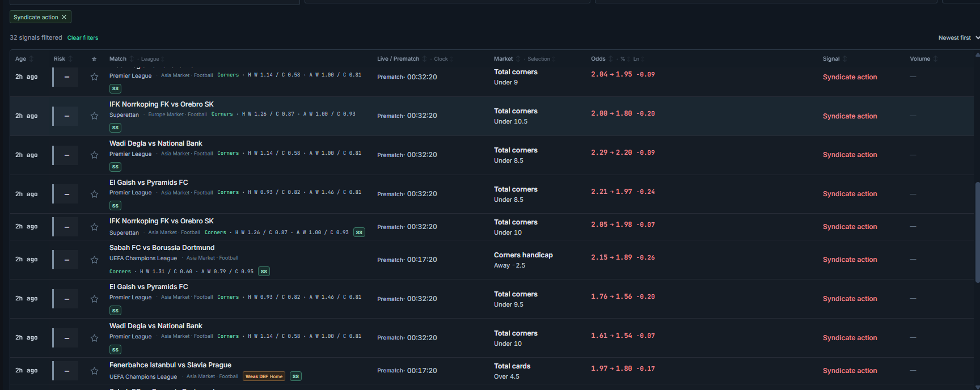The width and height of the screenshot is (980, 390).
Task: Star the Fenerbahce Istanbul vs Slavia Prague row
Action: (x=94, y=371)
